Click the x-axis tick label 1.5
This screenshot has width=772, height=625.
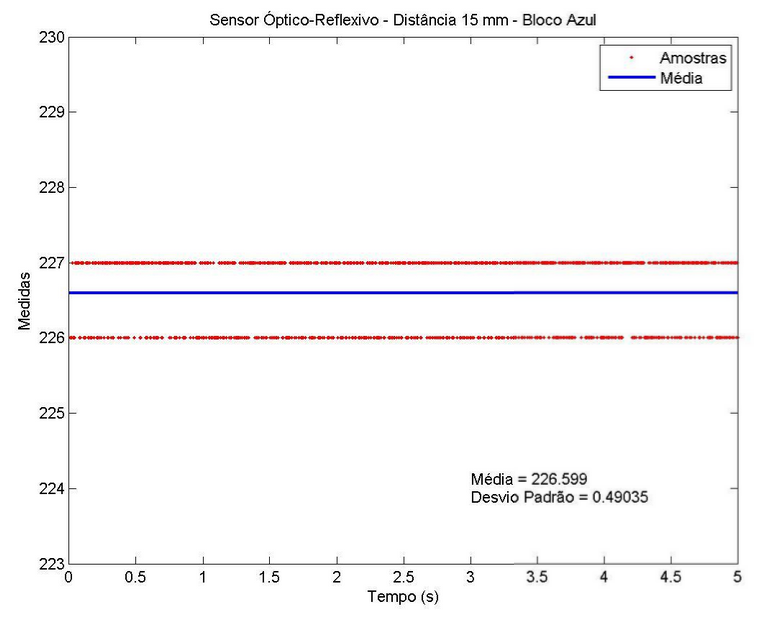(269, 577)
